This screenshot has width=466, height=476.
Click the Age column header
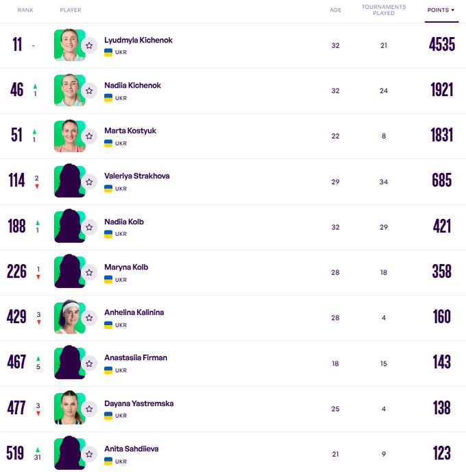[335, 10]
